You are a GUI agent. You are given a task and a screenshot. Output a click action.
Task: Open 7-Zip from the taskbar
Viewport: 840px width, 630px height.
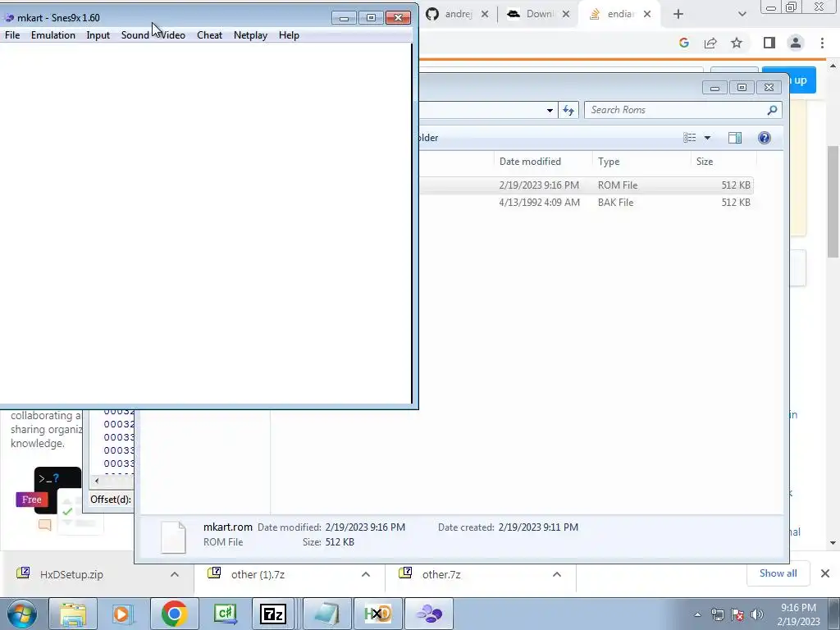tap(272, 614)
